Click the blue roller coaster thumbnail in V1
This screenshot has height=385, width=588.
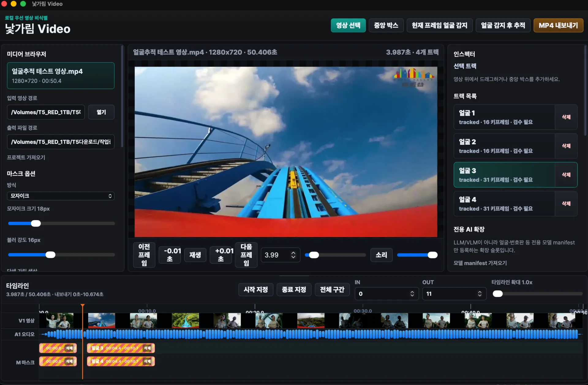pyautogui.click(x=102, y=320)
